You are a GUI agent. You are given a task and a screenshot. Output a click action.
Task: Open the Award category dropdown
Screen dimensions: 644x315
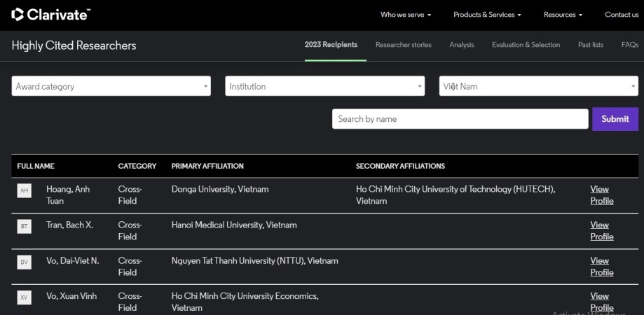click(x=111, y=86)
